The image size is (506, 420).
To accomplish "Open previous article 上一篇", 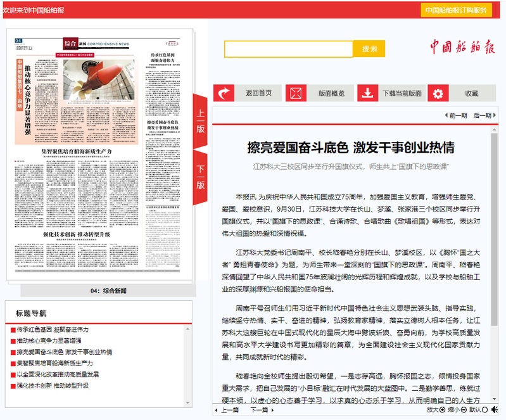I will click(x=227, y=410).
